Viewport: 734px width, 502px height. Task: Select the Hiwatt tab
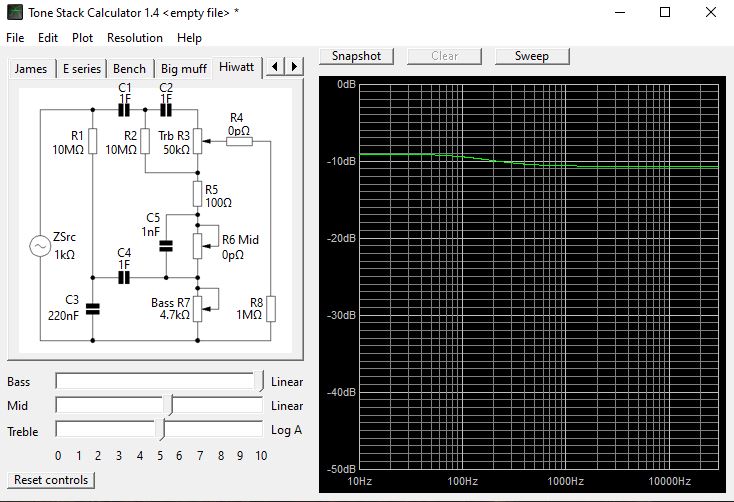coord(236,67)
